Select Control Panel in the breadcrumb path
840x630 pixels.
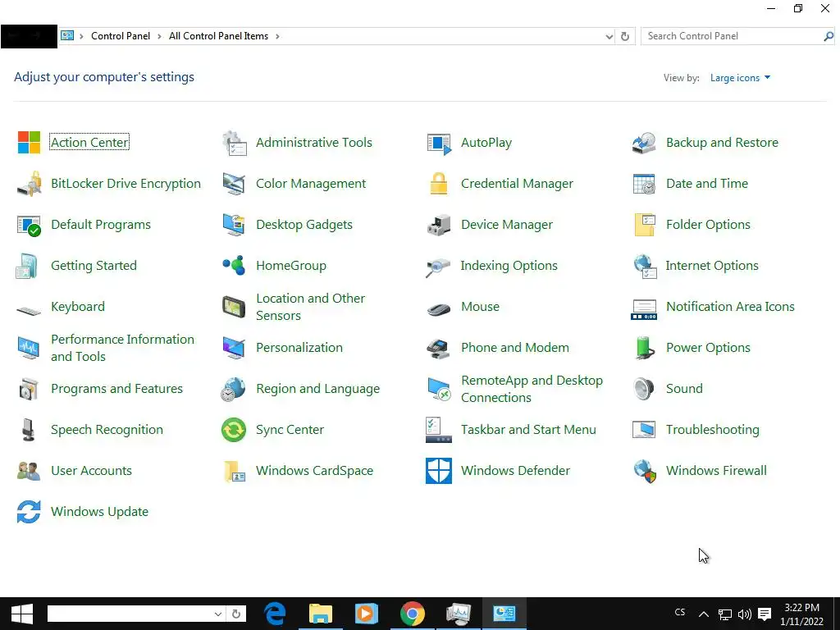[x=121, y=36]
